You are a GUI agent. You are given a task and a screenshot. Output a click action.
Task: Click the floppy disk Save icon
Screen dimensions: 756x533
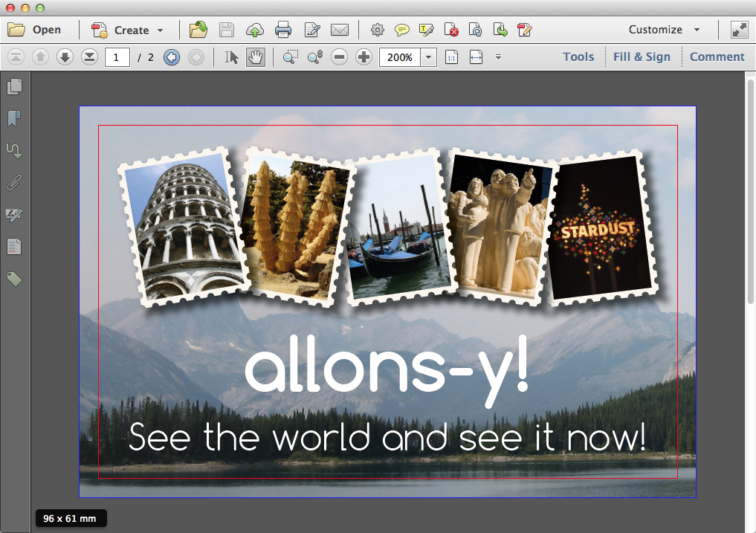(227, 30)
